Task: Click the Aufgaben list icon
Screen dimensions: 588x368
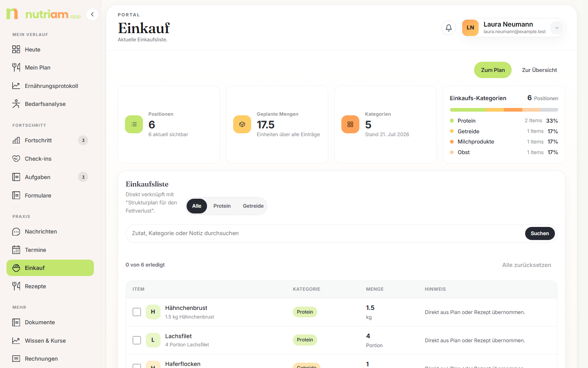Action: click(16, 177)
